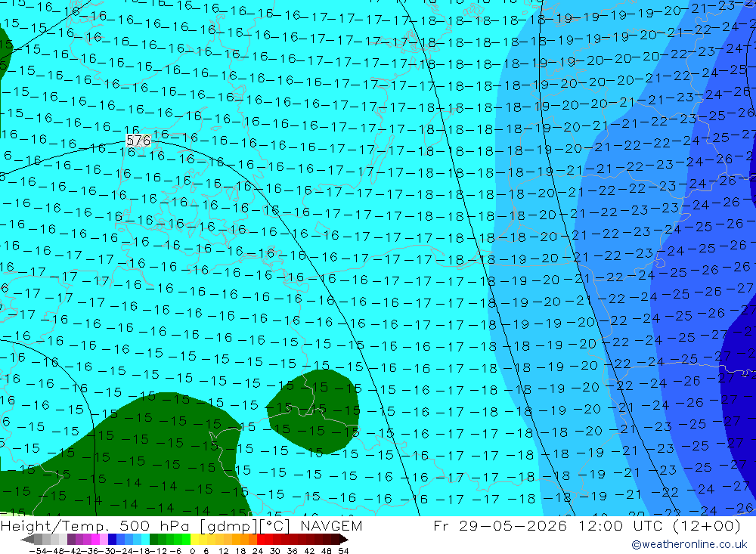Click the 12:00 UTC (12+00) time stamp
756x554 pixels.
point(659,525)
